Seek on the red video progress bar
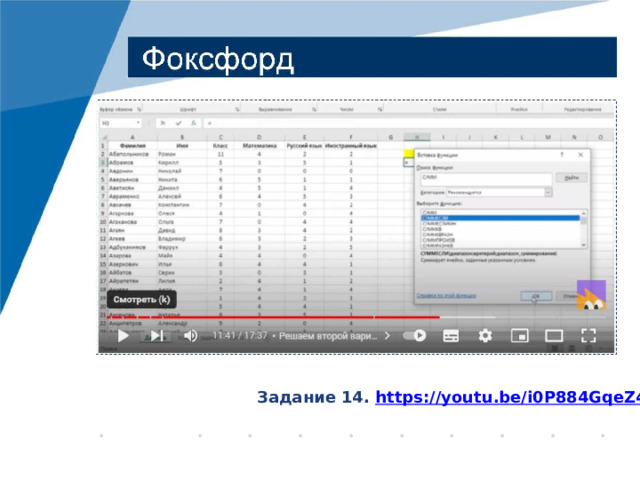This screenshot has height=480, width=640. tap(273, 317)
